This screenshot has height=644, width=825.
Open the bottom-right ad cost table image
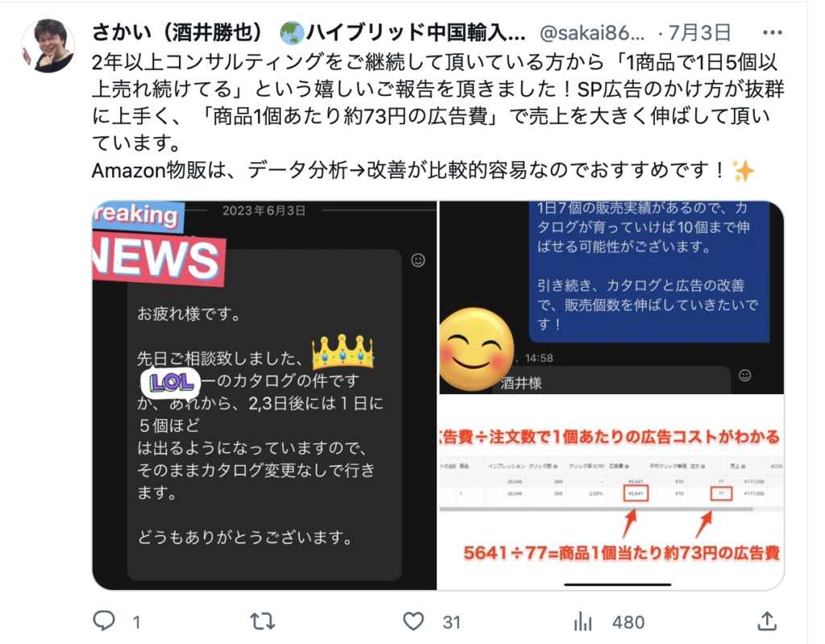pyautogui.click(x=611, y=492)
